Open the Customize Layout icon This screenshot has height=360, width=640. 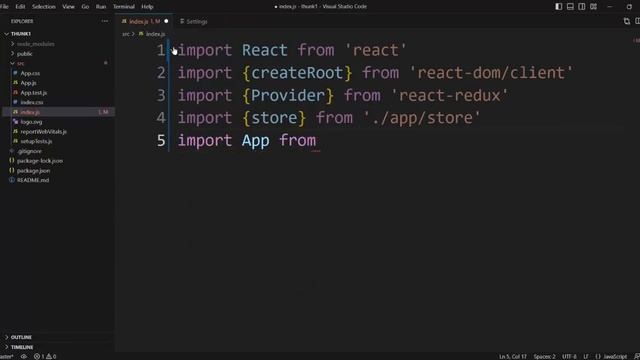(x=593, y=7)
